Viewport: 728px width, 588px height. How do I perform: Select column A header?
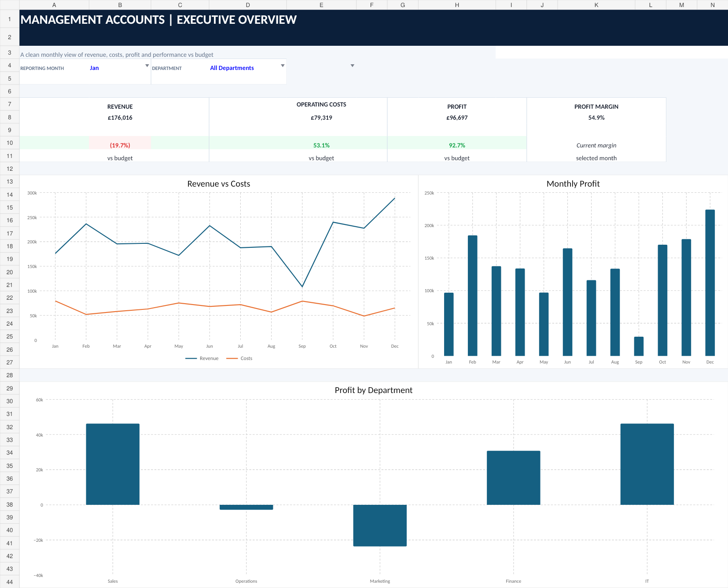54,5
